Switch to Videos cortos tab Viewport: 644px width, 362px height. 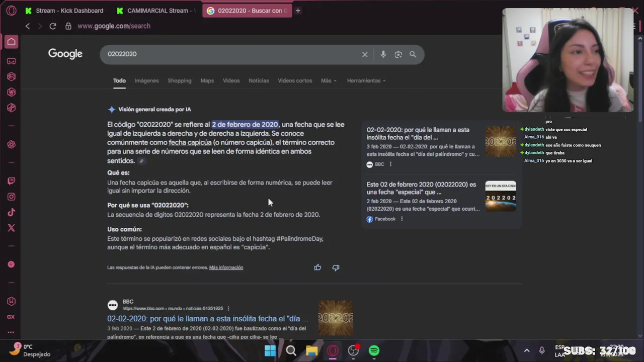tap(295, 81)
